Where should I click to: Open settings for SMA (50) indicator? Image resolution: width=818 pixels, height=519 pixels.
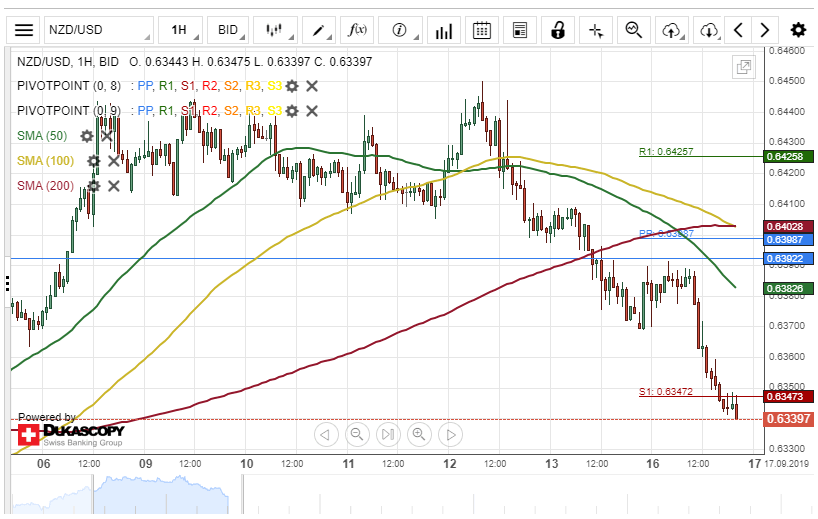(x=87, y=135)
